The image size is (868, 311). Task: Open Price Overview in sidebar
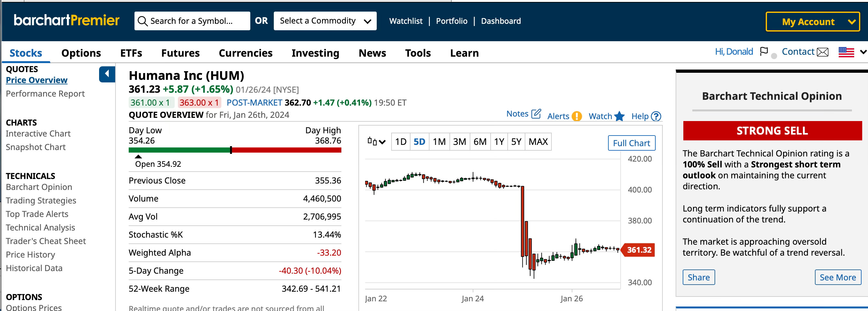click(x=36, y=80)
